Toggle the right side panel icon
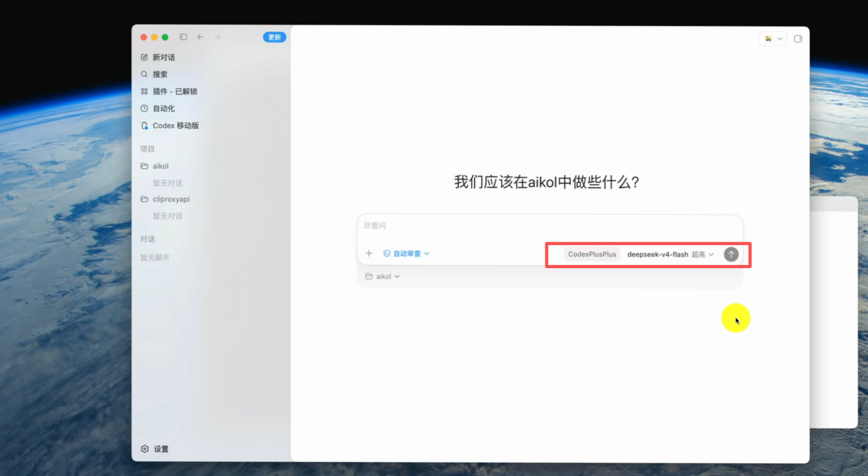This screenshot has width=868, height=476. pyautogui.click(x=798, y=39)
